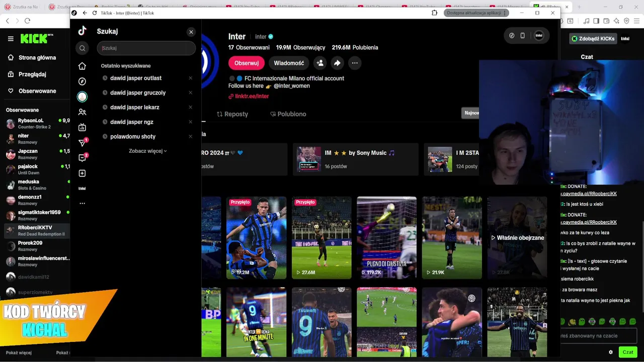The width and height of the screenshot is (644, 362).
Task: Select recent search polawdomu shoty
Action: pyautogui.click(x=133, y=136)
